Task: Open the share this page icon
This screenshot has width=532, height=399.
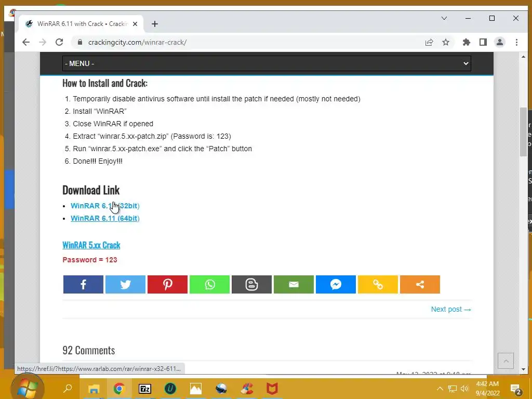Action: (x=429, y=42)
